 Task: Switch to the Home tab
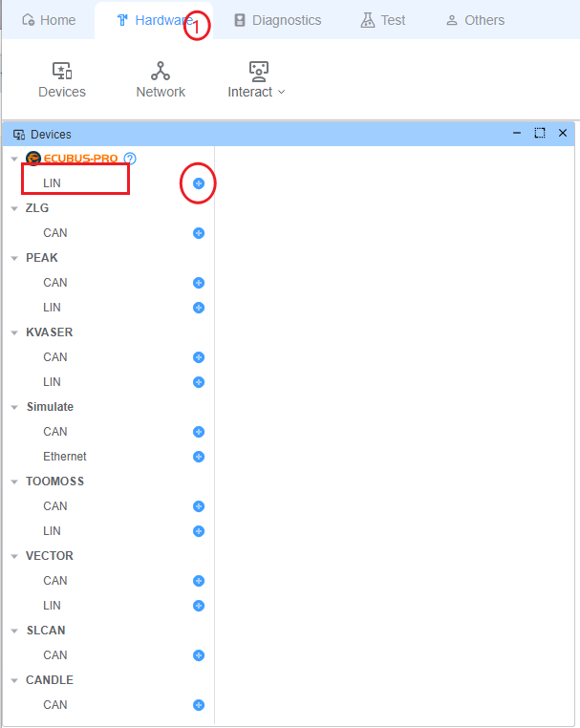49,20
